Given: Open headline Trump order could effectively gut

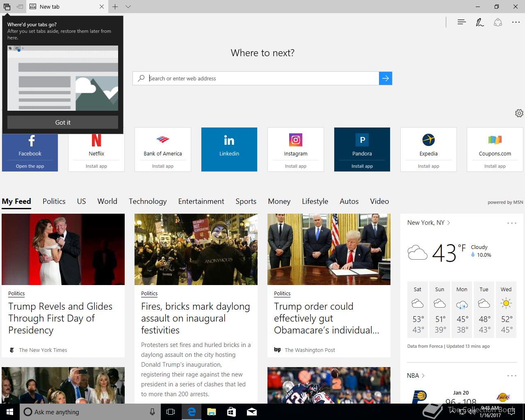Looking at the screenshot, I should pos(326,318).
